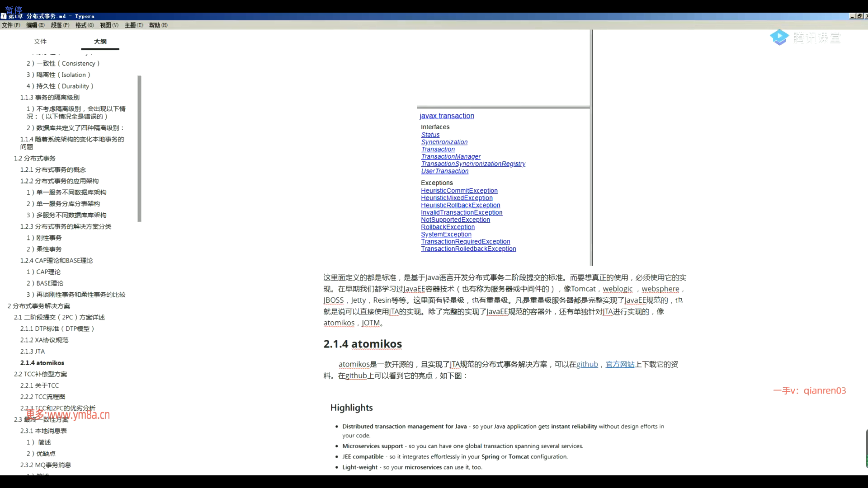Click the restore window button in title bar
The image size is (868, 488).
pyautogui.click(x=859, y=16)
